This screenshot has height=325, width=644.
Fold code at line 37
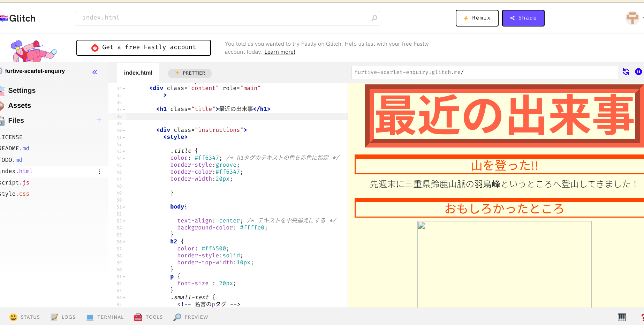(x=124, y=109)
